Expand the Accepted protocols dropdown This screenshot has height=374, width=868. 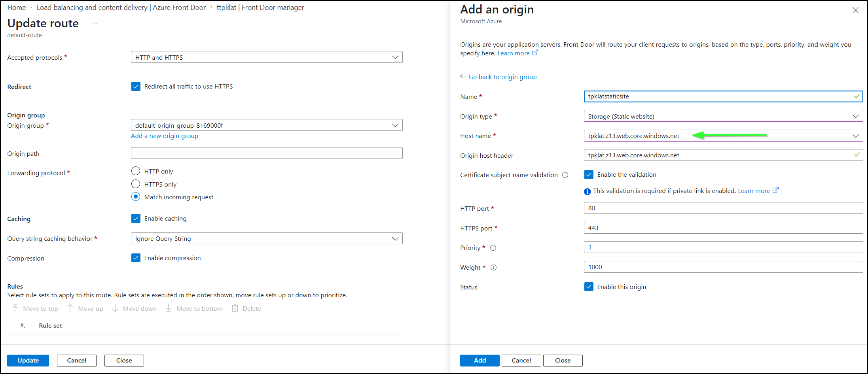pyautogui.click(x=266, y=57)
